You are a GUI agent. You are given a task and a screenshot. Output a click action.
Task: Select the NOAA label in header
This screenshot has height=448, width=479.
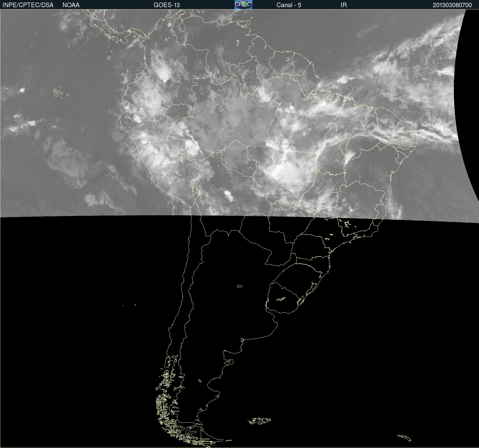[71, 5]
